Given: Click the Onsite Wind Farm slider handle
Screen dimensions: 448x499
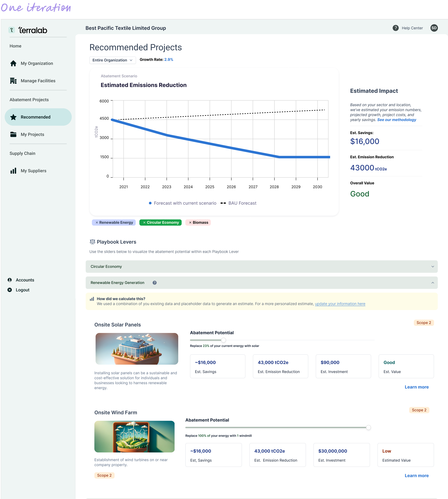Looking at the screenshot, I should pos(368,427).
